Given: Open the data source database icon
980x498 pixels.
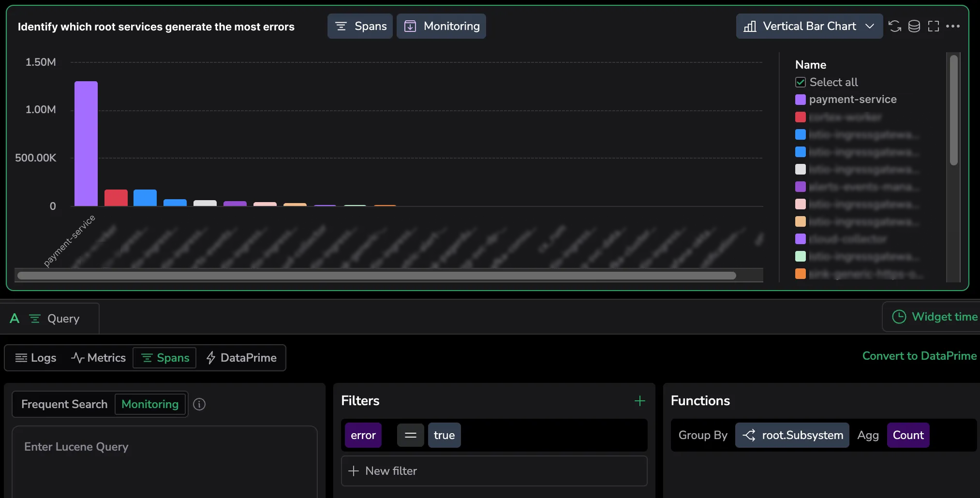Looking at the screenshot, I should (x=914, y=26).
